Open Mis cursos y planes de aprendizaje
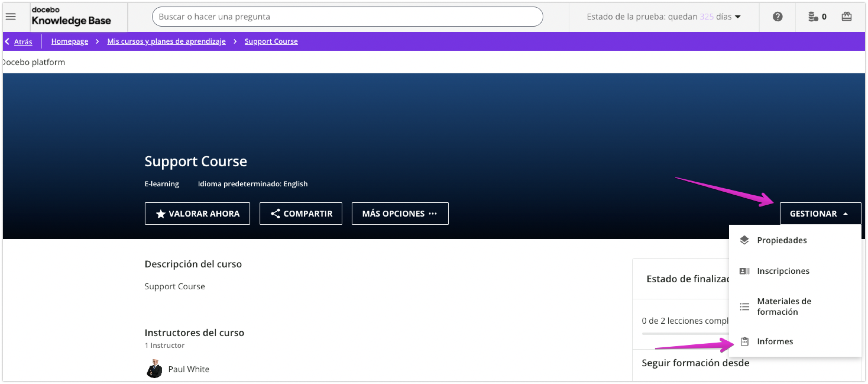The image size is (868, 384). (x=166, y=41)
